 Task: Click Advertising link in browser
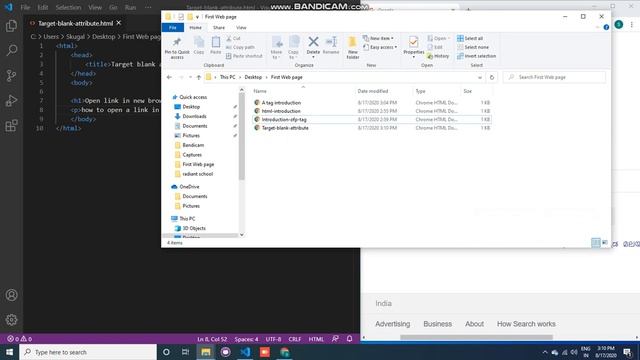(x=392, y=324)
